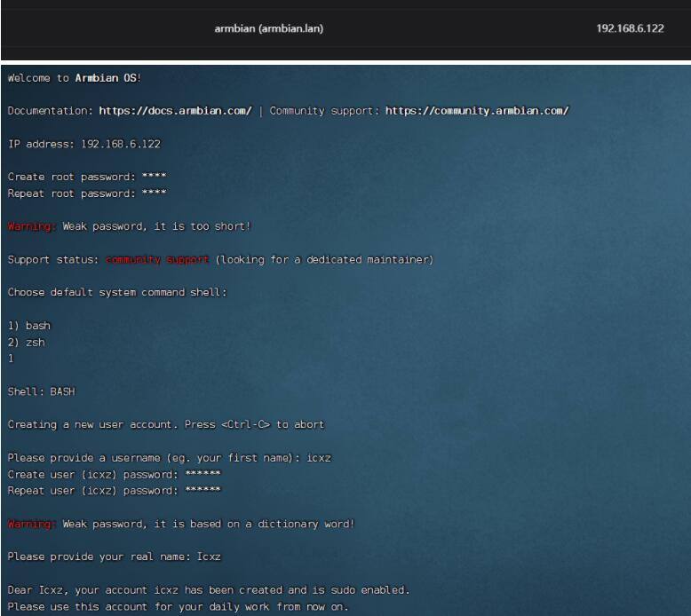Viewport: 691px width, 616px height.
Task: Select the '1) bash' shell option
Action: pos(29,326)
